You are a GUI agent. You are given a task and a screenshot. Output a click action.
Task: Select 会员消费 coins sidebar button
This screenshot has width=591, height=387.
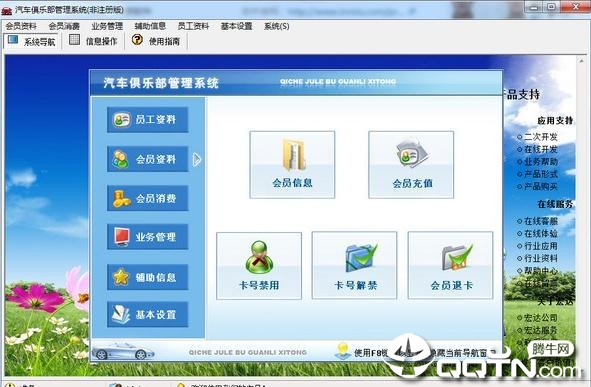point(147,198)
